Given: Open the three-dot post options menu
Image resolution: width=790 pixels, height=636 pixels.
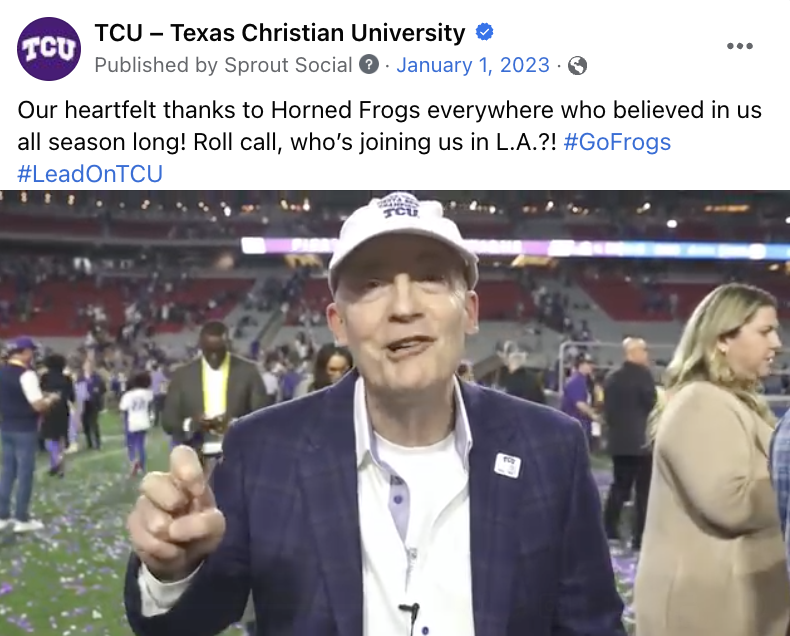Looking at the screenshot, I should coord(739,46).
